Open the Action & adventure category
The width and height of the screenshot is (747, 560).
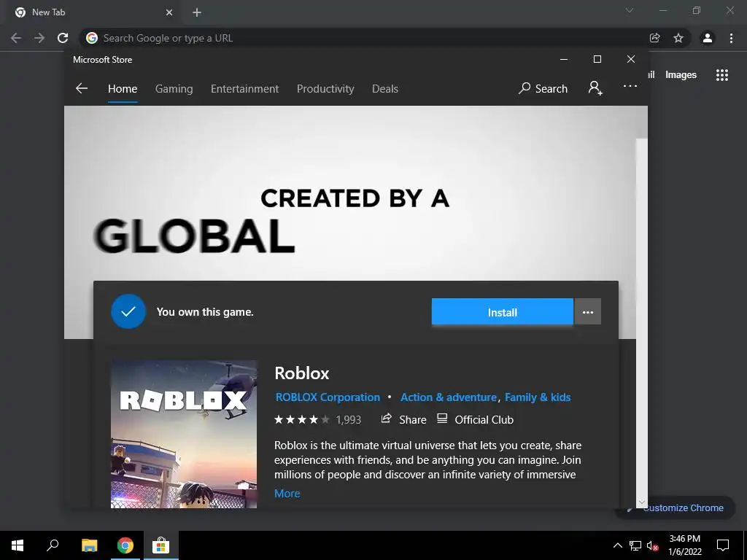[x=449, y=397]
